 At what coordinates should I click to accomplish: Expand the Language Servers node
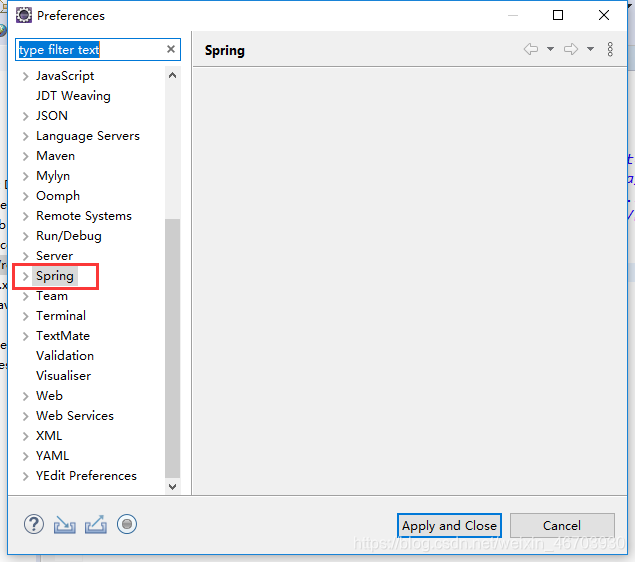tap(26, 136)
